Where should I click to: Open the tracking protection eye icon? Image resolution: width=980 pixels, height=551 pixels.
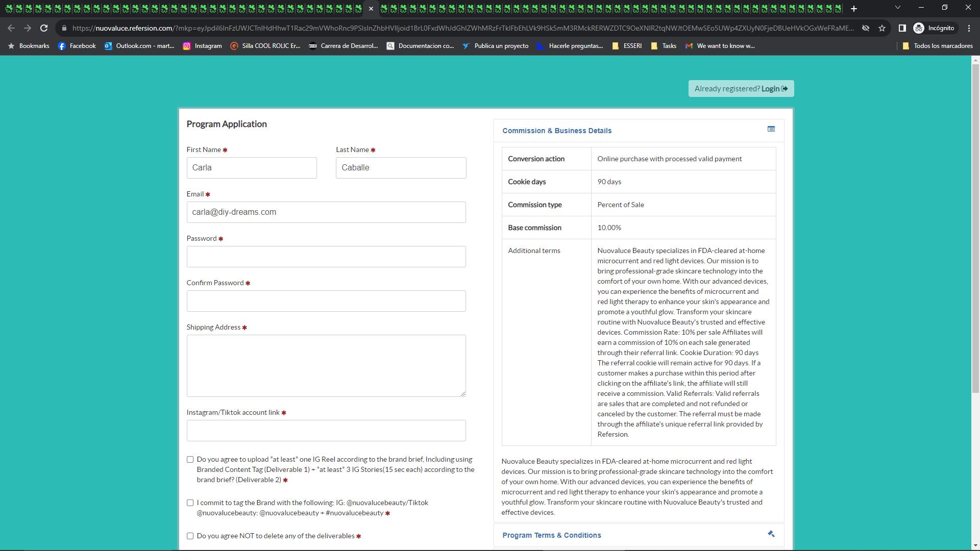(x=866, y=28)
